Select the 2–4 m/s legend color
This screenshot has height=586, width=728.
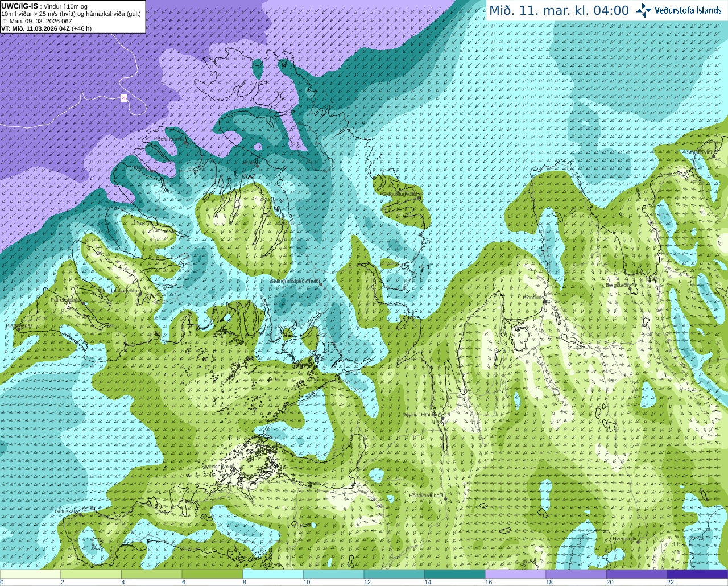pos(91,574)
